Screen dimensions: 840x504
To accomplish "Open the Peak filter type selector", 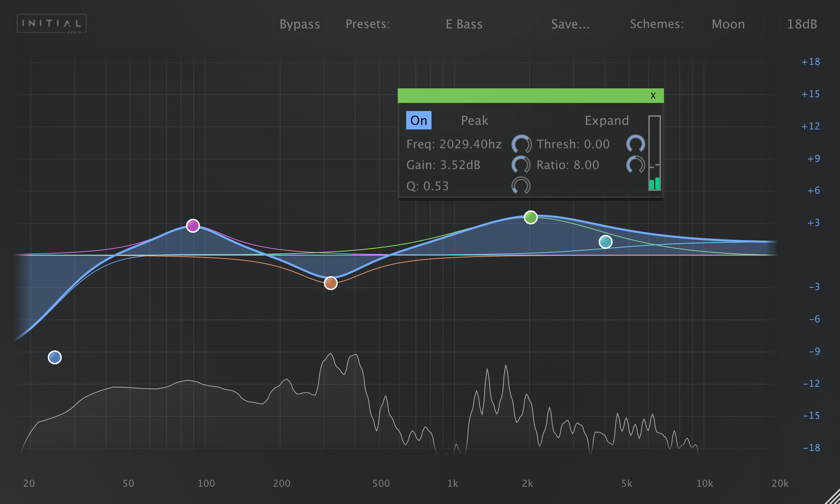I will 474,120.
